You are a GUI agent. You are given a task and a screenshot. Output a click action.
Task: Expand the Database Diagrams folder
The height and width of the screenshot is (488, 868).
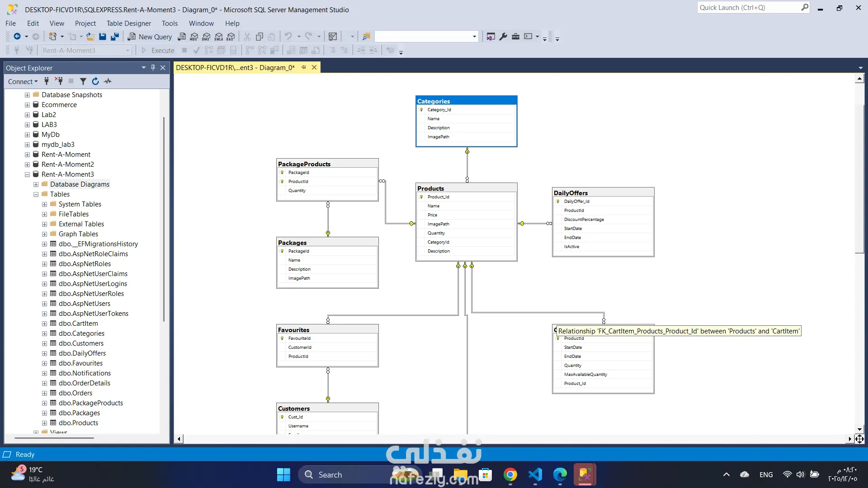36,184
